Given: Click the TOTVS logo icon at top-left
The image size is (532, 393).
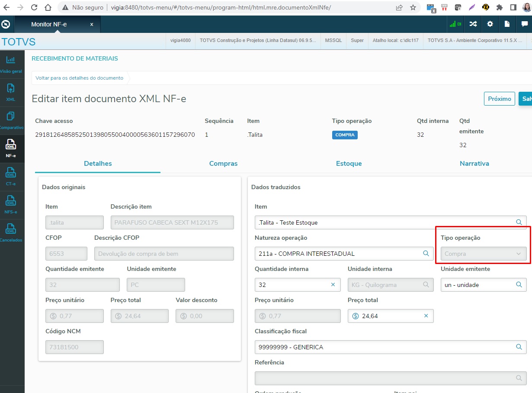Looking at the screenshot, I should tap(6, 24).
